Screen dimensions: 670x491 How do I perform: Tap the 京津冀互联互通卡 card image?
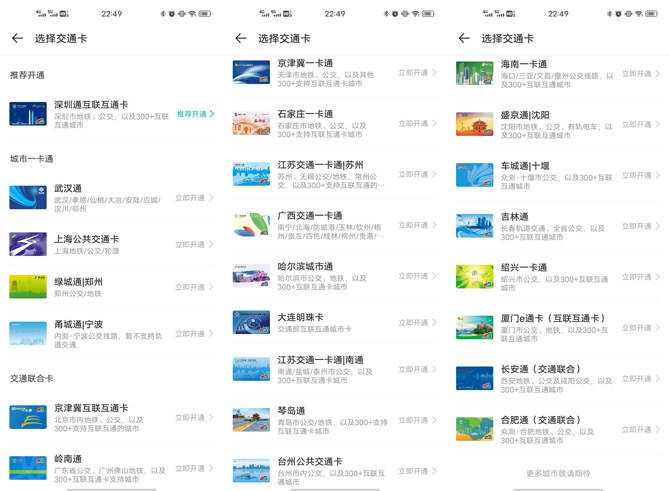[28, 417]
